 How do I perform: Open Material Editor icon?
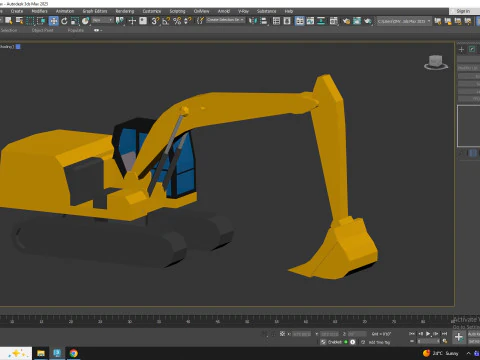(334, 21)
